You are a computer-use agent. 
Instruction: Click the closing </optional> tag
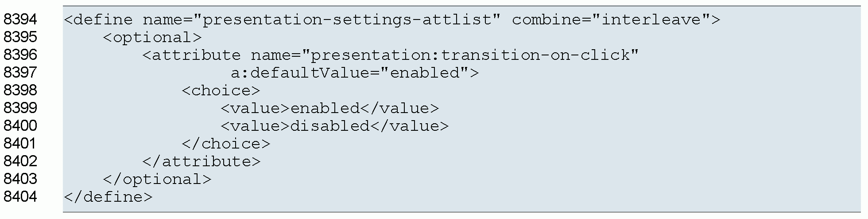coord(157,179)
